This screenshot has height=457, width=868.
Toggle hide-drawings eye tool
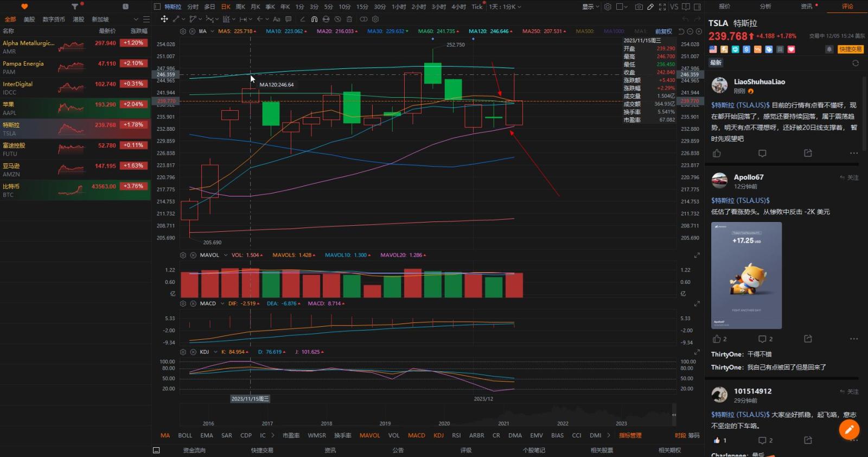[x=337, y=19]
